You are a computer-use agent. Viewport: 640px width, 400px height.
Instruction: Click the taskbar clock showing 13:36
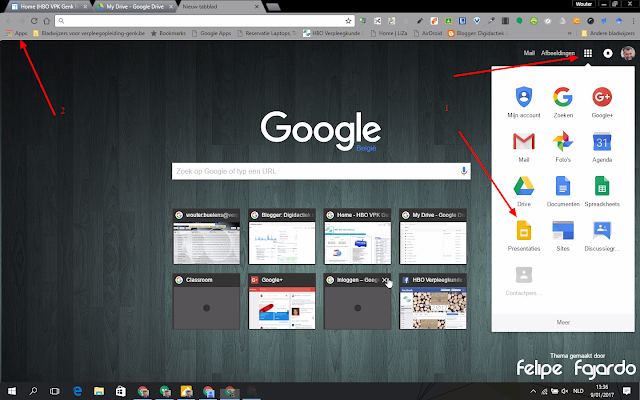602,391
